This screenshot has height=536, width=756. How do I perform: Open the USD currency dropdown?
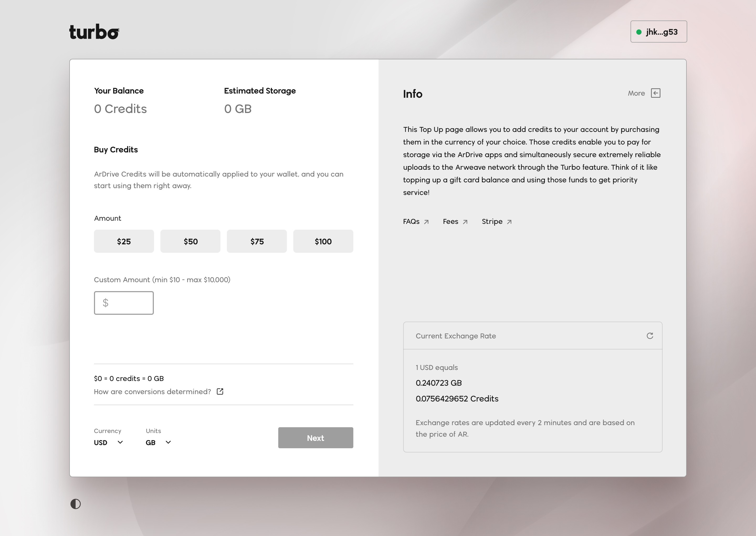click(108, 442)
